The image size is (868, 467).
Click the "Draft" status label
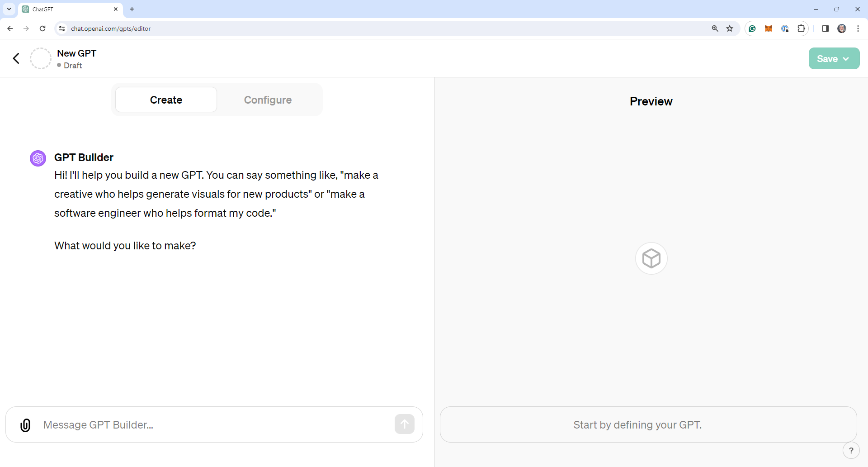(73, 66)
